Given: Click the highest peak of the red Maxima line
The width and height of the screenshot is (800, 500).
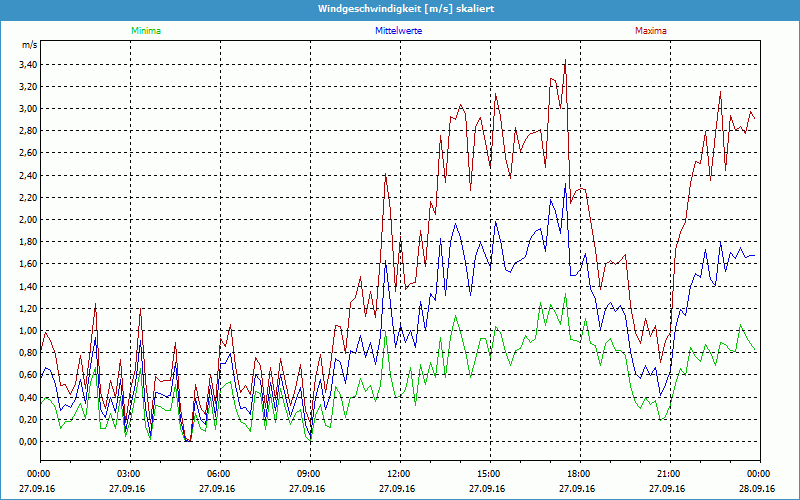Looking at the screenshot, I should [x=565, y=61].
